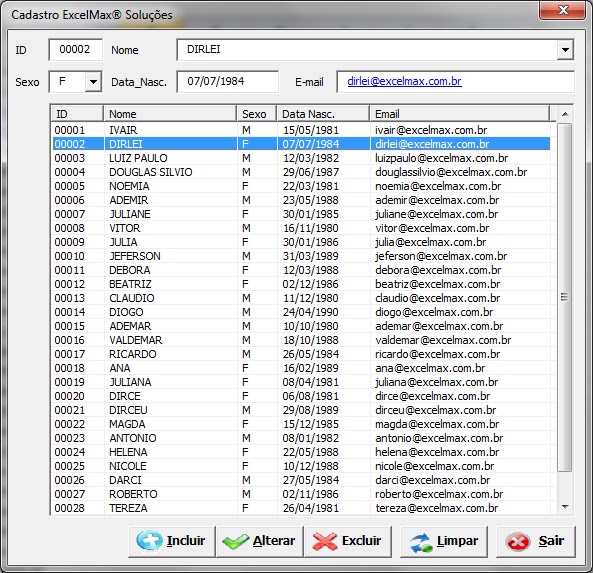Image resolution: width=593 pixels, height=573 pixels.
Task: Open the dirlei@excelmax.com.br link in E-mail field
Action: point(404,81)
